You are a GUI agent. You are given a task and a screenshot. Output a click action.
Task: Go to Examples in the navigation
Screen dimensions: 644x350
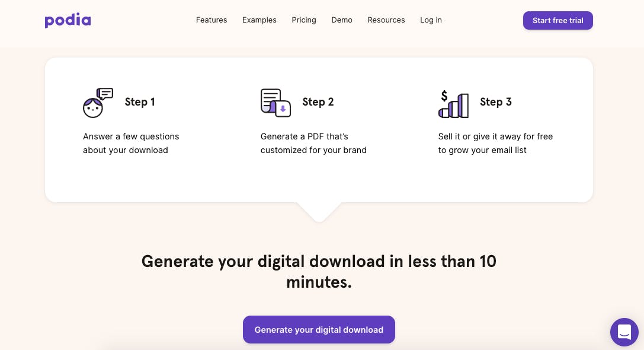coord(259,20)
